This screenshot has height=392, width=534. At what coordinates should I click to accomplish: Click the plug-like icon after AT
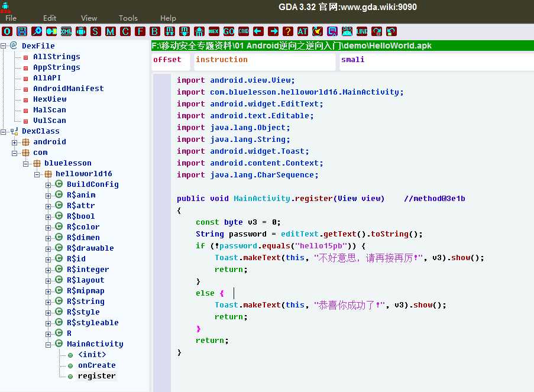click(318, 32)
